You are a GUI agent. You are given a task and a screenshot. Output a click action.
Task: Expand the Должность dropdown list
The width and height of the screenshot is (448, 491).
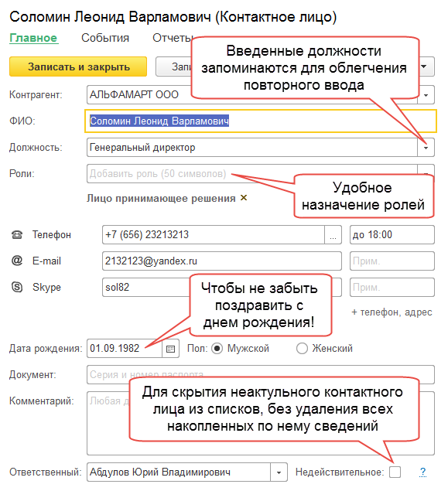pos(426,148)
